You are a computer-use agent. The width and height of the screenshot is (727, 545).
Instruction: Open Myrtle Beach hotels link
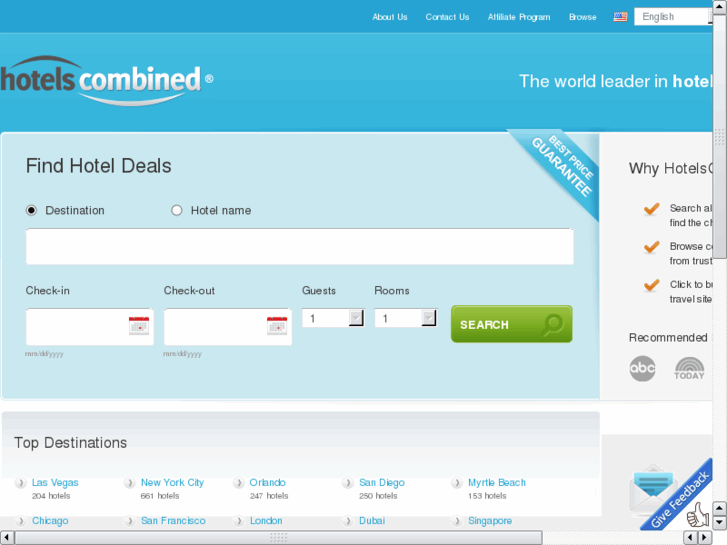tap(497, 482)
